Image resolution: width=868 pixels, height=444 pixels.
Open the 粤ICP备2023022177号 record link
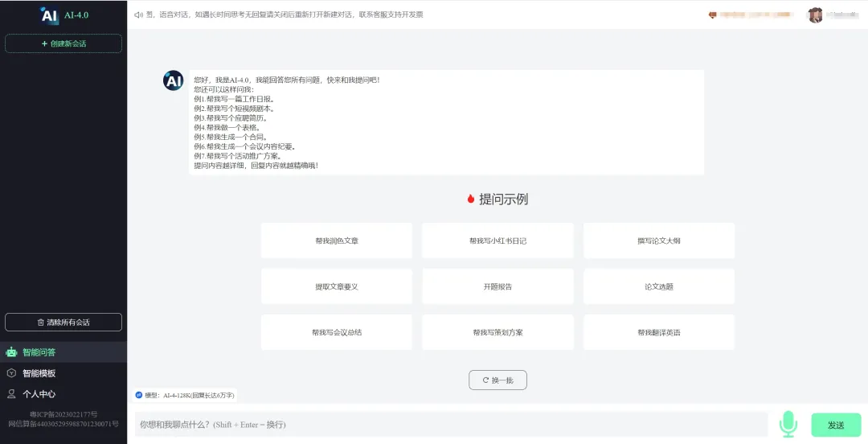pos(63,414)
